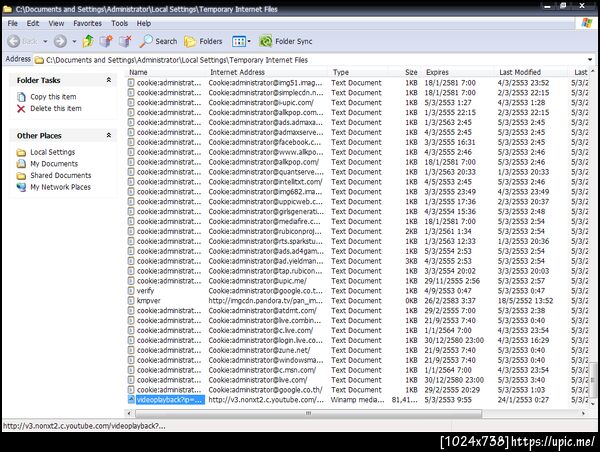This screenshot has width=600, height=452.
Task: Click the horizontal scrollbar thumb
Action: point(308,413)
